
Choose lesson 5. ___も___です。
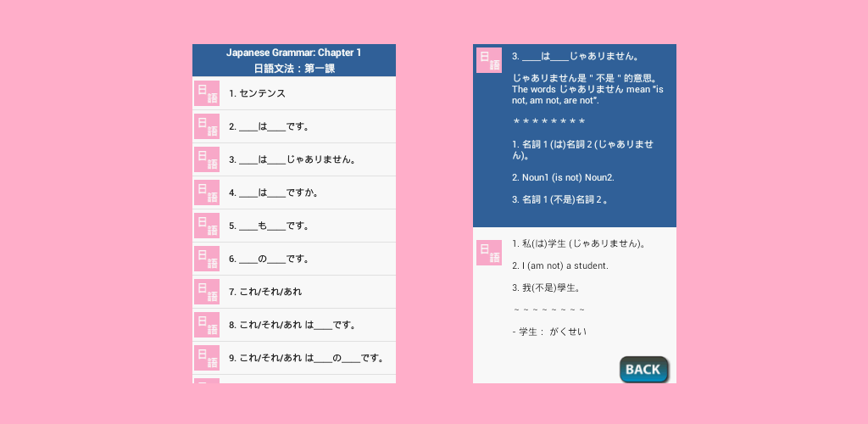[x=269, y=226]
